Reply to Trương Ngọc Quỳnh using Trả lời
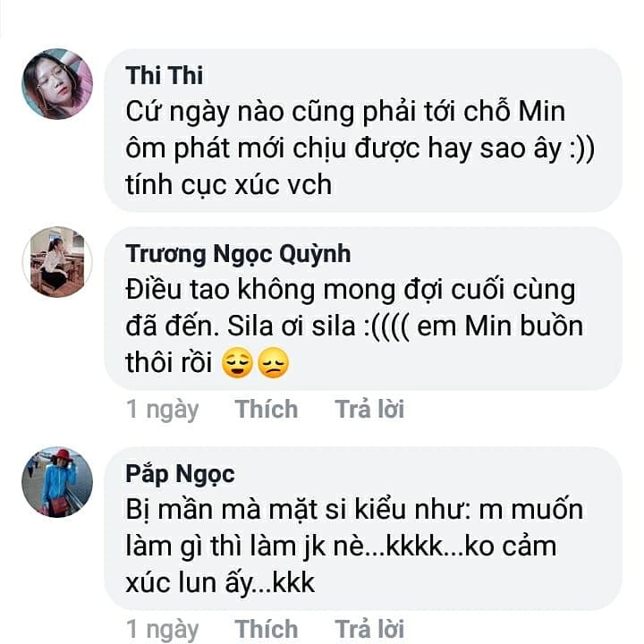644x644 pixels. (x=369, y=410)
